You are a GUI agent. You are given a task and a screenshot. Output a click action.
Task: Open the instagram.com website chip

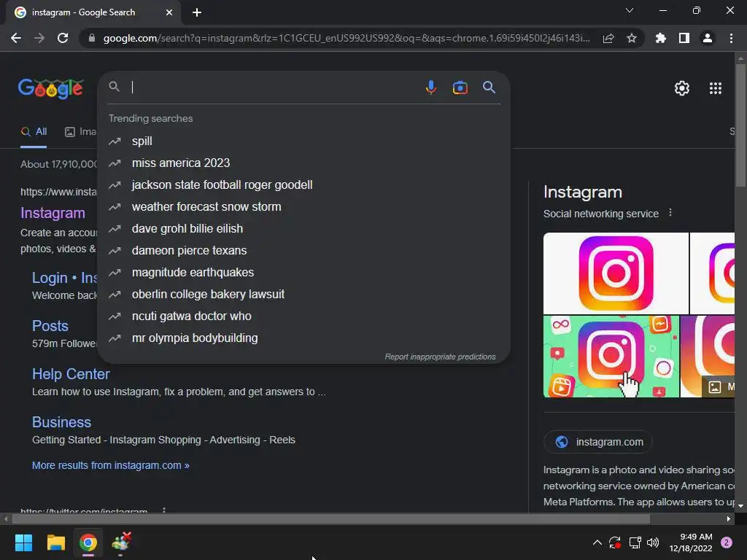(x=598, y=442)
